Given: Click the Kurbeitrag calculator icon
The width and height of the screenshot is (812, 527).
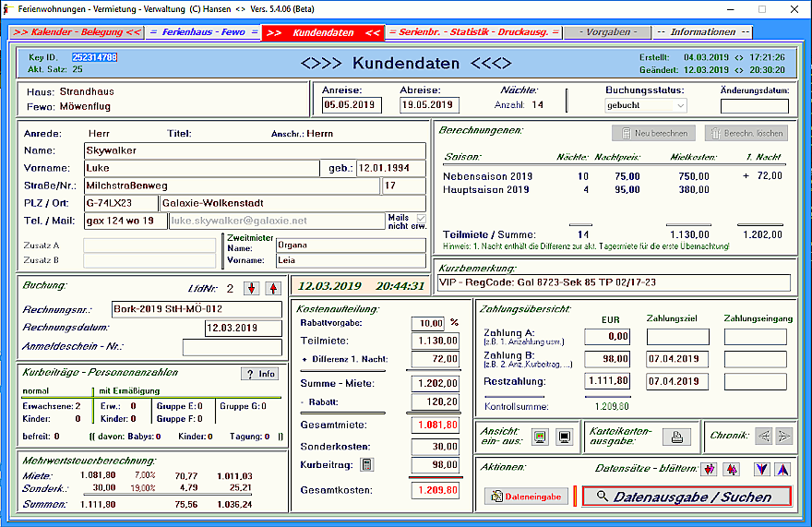Looking at the screenshot, I should [x=367, y=464].
